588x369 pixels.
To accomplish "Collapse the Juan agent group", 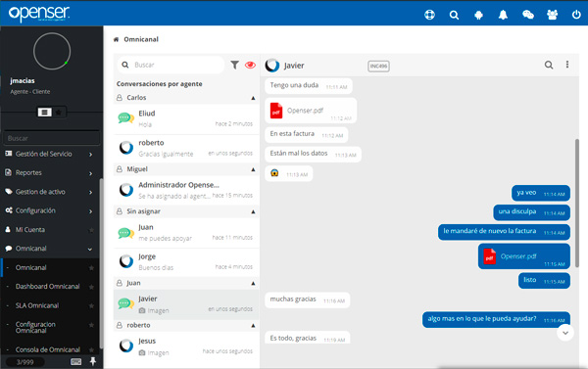I will click(253, 283).
